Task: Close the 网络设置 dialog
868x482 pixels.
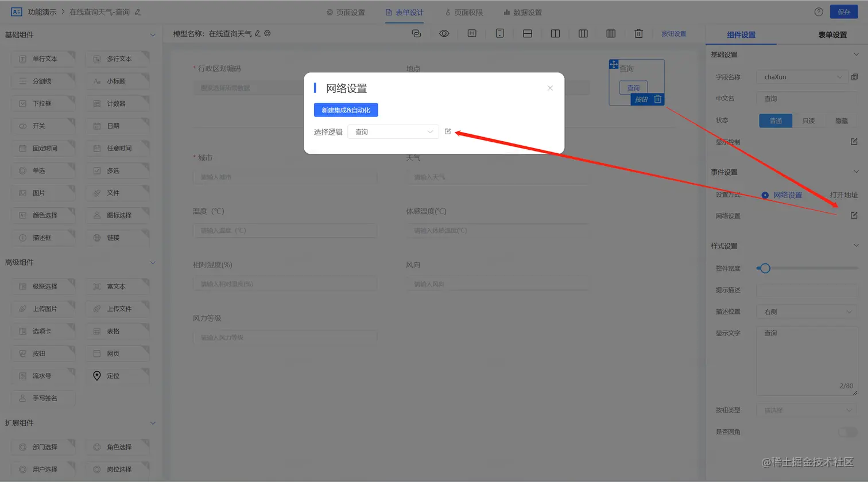Action: point(550,88)
